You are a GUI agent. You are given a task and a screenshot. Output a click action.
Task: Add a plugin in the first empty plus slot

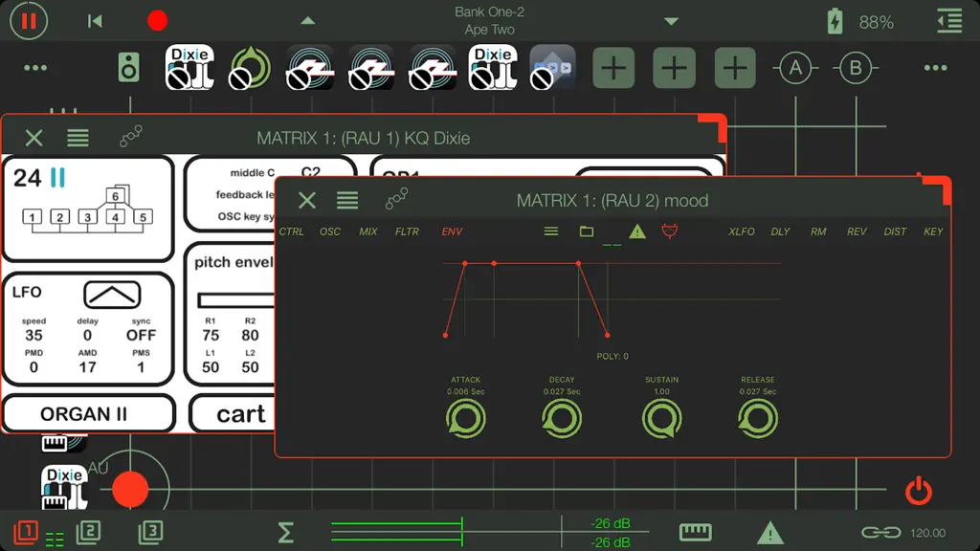pyautogui.click(x=613, y=68)
